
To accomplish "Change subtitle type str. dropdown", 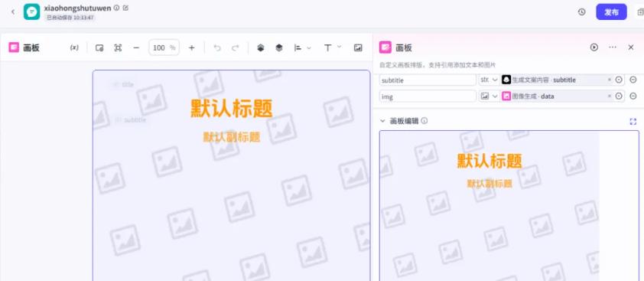I will 489,80.
